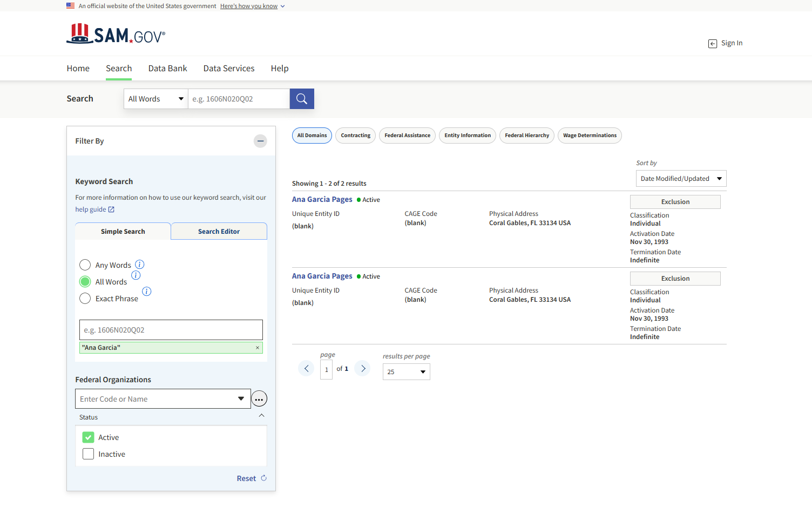The height and width of the screenshot is (528, 812).
Task: Click the info icon next to Any Words
Action: [x=139, y=265]
